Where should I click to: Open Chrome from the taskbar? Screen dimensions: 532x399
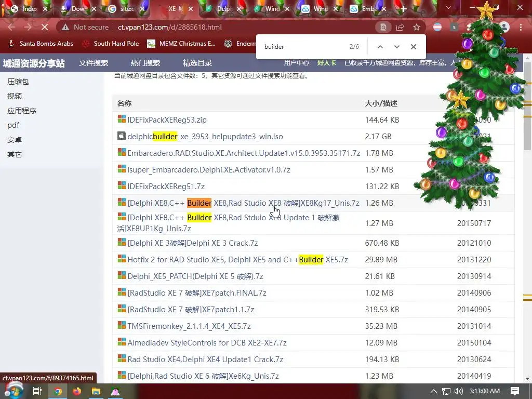[58, 391]
